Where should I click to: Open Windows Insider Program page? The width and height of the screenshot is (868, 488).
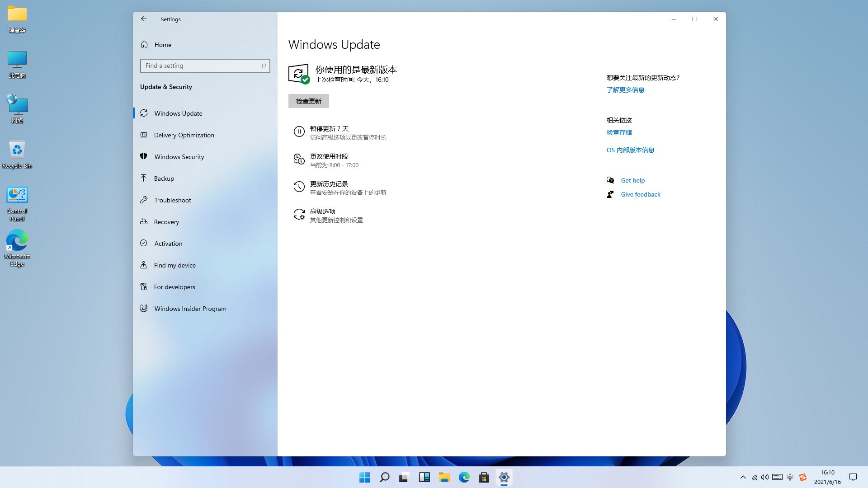tap(190, 309)
